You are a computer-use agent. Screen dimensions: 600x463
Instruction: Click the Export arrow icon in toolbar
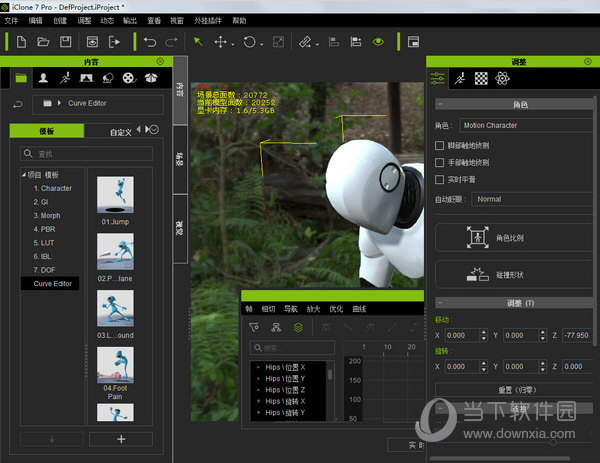coord(114,41)
